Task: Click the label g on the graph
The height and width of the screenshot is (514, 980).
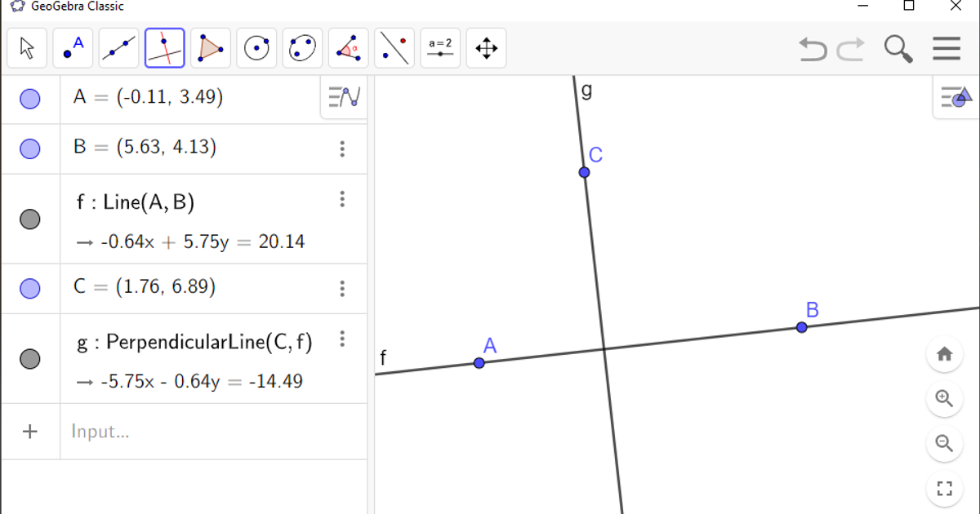Action: tap(586, 91)
